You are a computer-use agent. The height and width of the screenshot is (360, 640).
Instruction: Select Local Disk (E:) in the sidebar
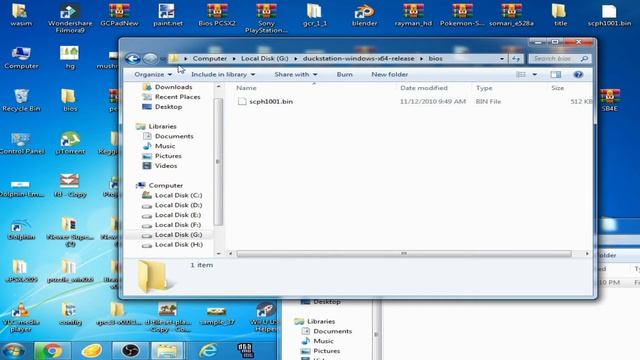[x=178, y=215]
